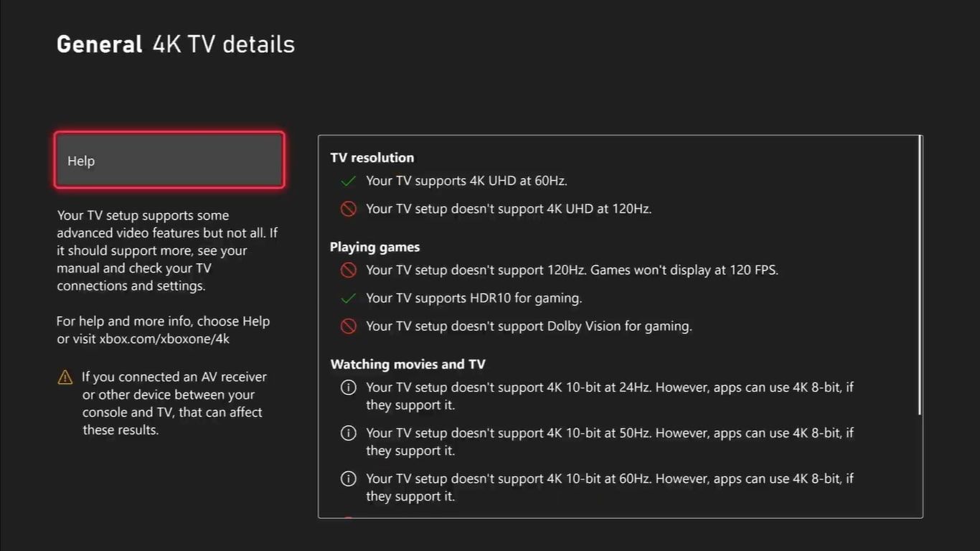Click the red icon next to 4K UHD 120Hz

tap(349, 209)
